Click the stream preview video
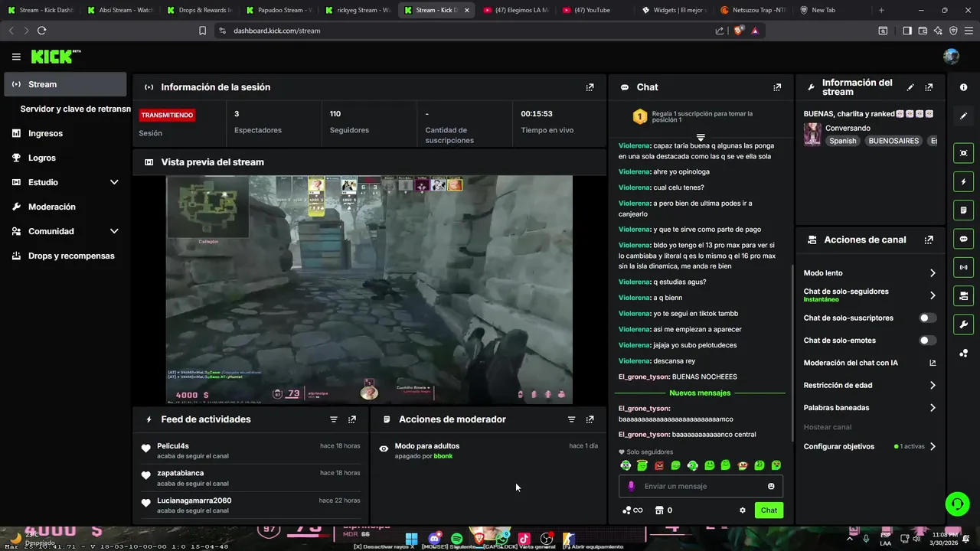The height and width of the screenshot is (551, 980). click(369, 289)
